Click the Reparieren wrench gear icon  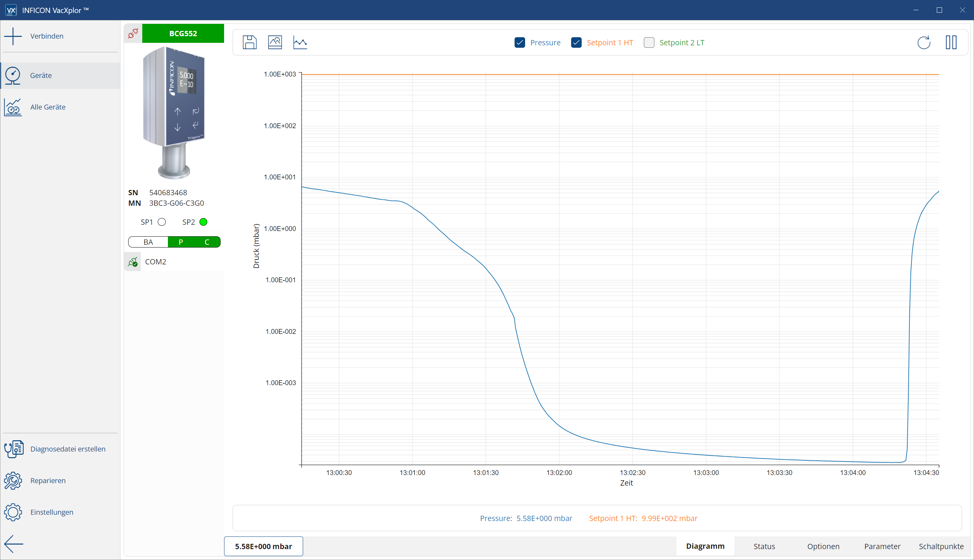(x=13, y=480)
